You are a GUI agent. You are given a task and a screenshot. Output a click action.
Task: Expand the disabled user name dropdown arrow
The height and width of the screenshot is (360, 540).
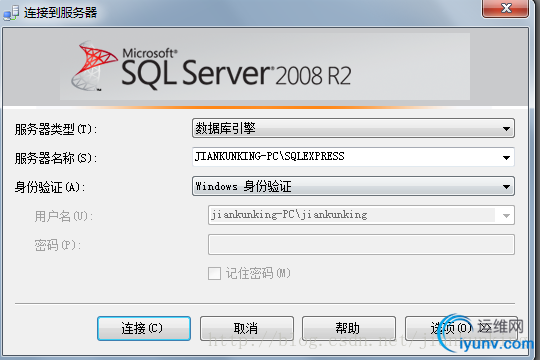[506, 216]
